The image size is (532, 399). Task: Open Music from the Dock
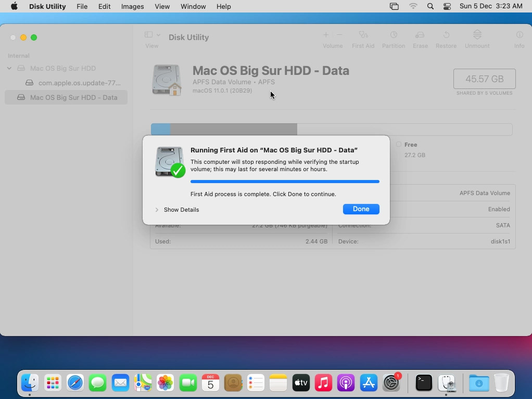tap(323, 383)
